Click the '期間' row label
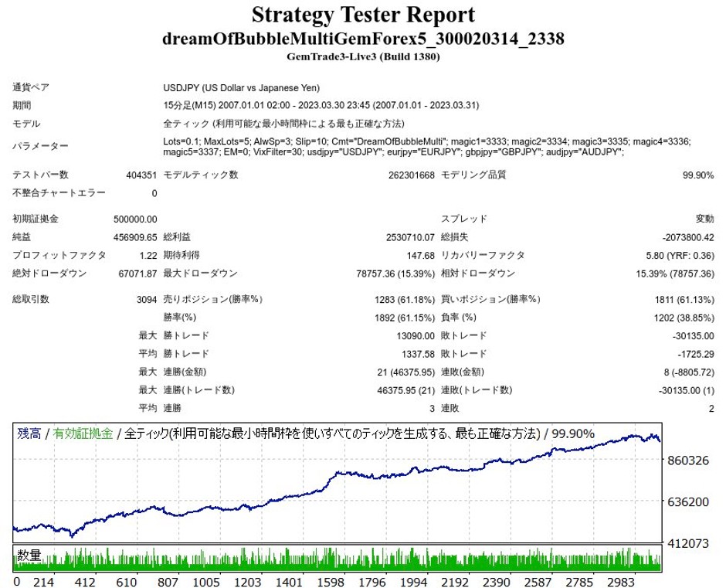The height and width of the screenshot is (588, 726). coord(22,106)
